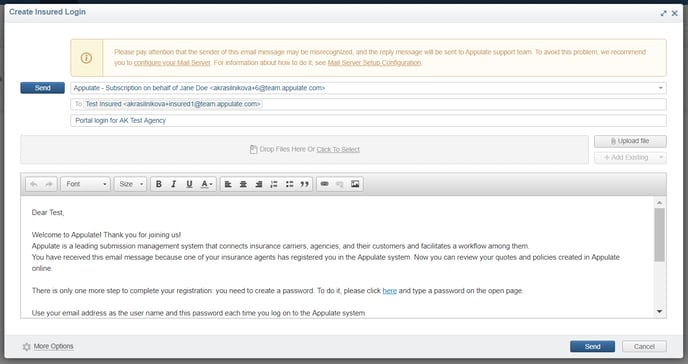Screen dimensions: 688x364
Task: Toggle bold formatting
Action: click(x=158, y=184)
